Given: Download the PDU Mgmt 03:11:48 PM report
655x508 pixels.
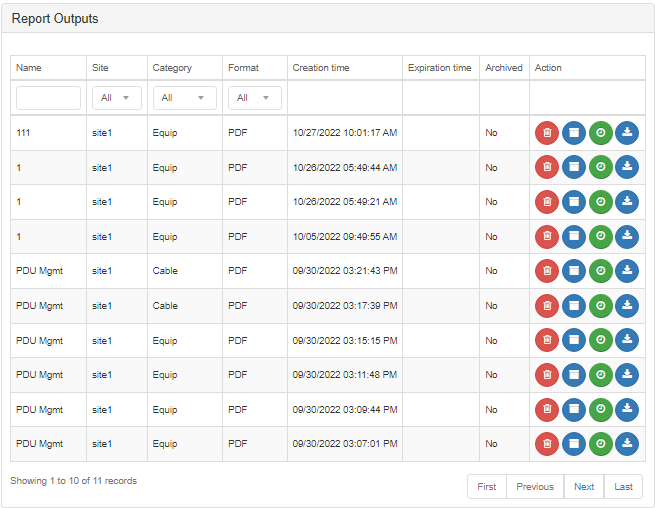Looking at the screenshot, I should point(627,375).
